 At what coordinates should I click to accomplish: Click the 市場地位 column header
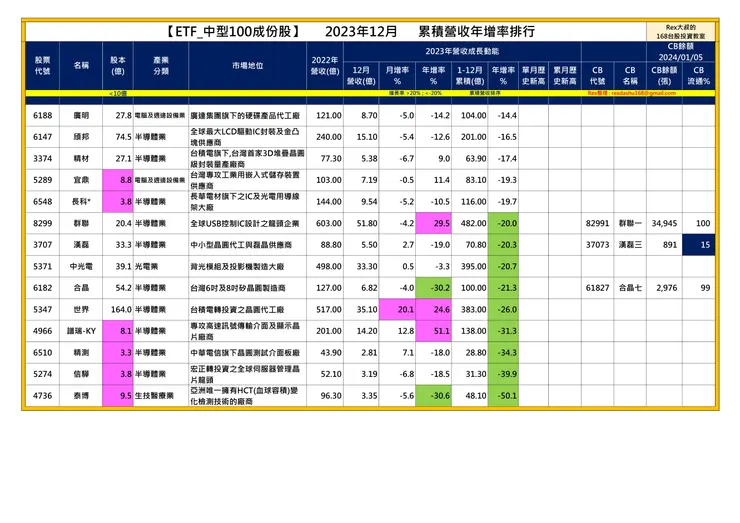pos(247,66)
